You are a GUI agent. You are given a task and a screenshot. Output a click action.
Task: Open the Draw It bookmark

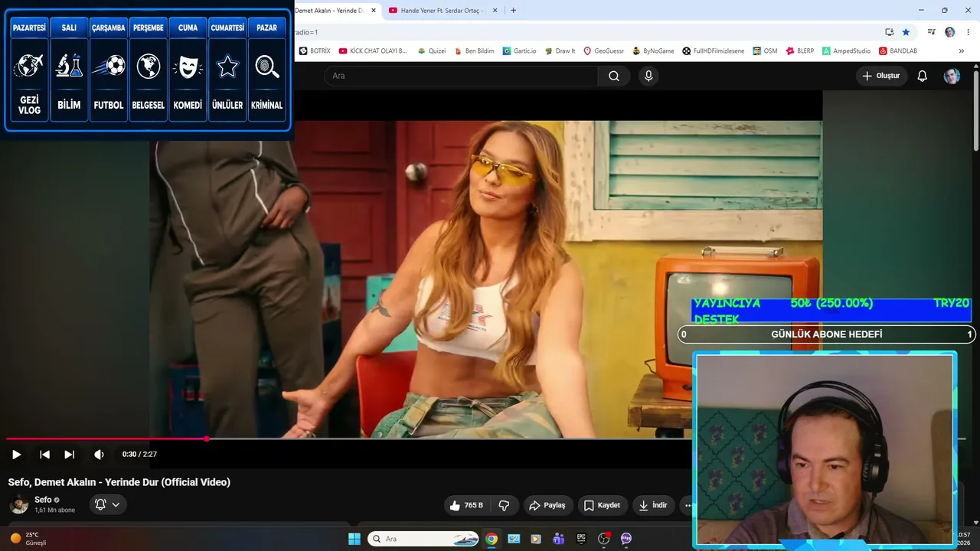pyautogui.click(x=560, y=51)
